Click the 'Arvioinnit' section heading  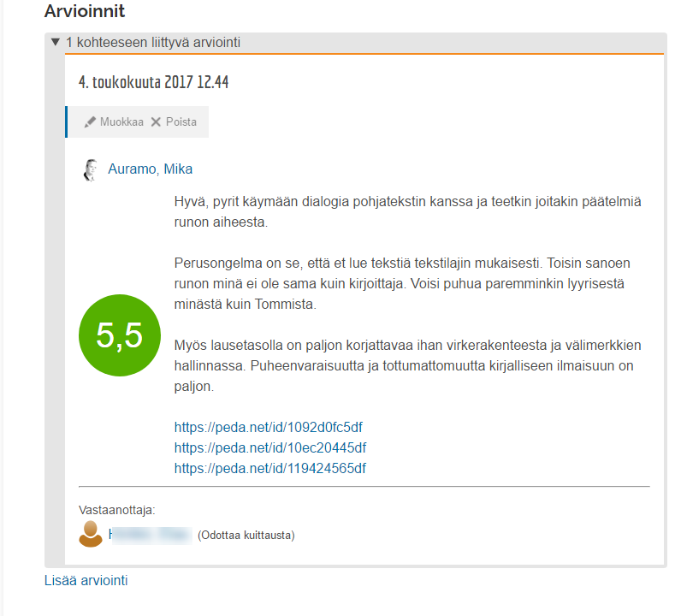(84, 12)
